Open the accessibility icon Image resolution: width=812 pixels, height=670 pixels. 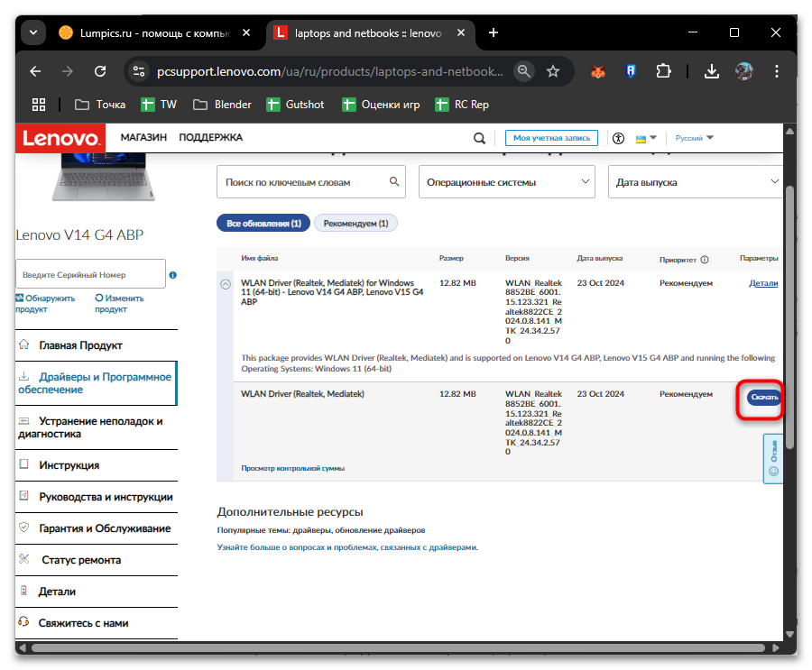[x=618, y=138]
